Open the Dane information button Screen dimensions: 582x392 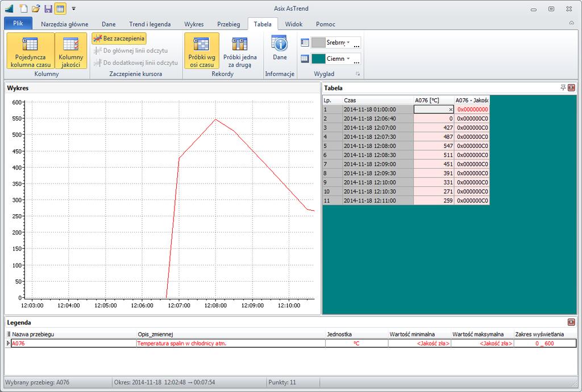click(280, 48)
